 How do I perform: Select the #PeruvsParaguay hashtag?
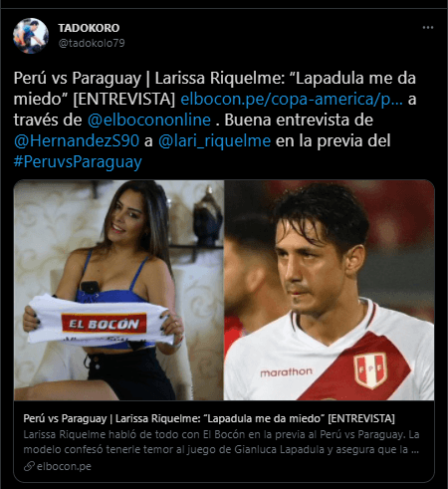click(78, 162)
